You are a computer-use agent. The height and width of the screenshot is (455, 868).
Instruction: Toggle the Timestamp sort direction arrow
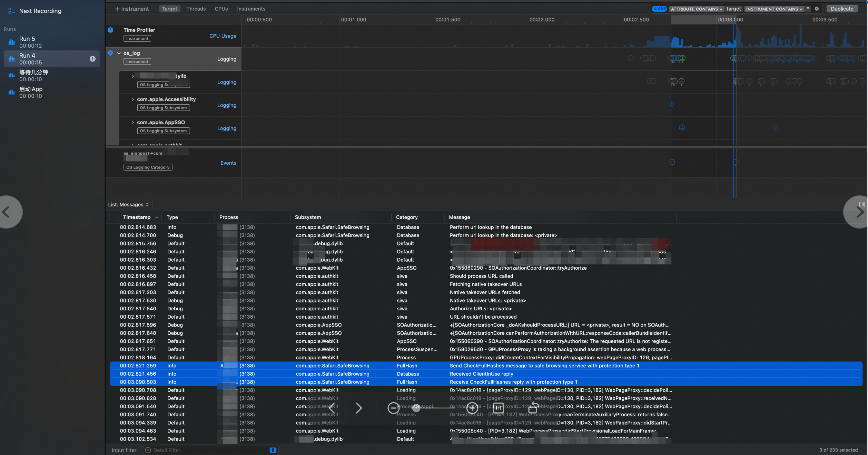(x=157, y=217)
